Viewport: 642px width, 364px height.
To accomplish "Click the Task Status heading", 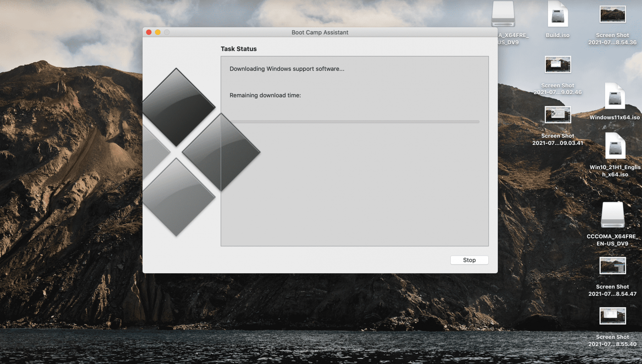I will click(239, 49).
